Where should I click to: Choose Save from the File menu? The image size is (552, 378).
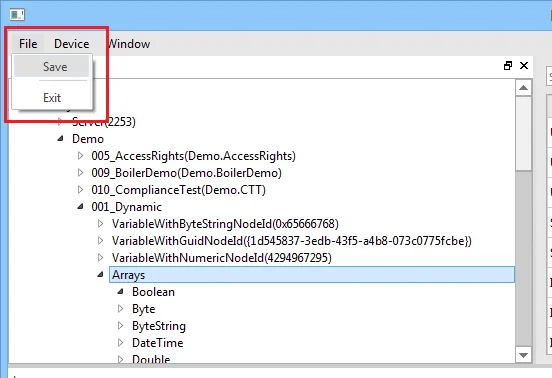(x=52, y=67)
